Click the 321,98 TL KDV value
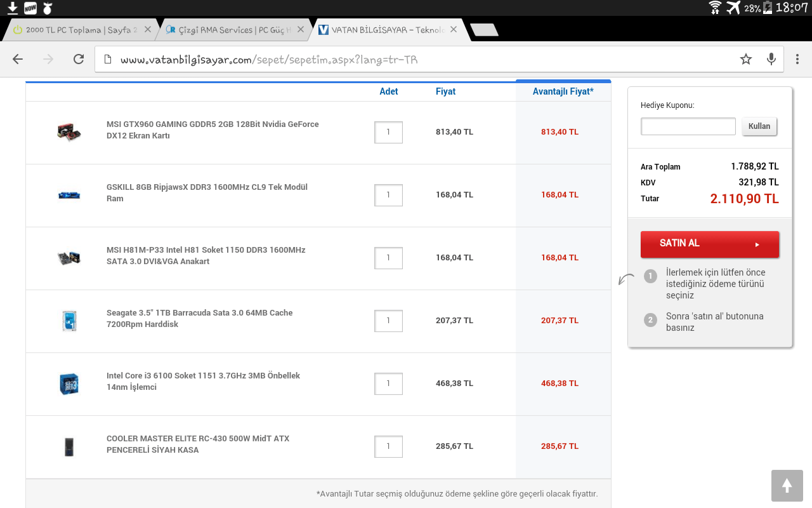 click(x=759, y=182)
